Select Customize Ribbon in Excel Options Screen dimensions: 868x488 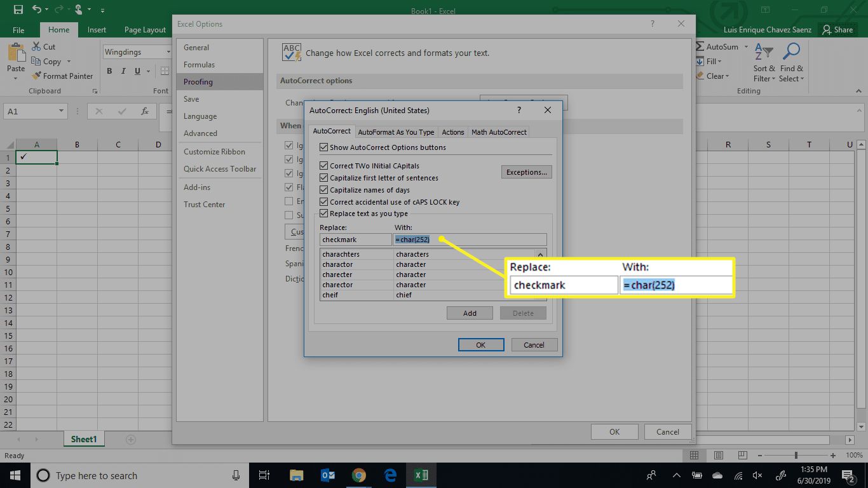[x=220, y=151]
